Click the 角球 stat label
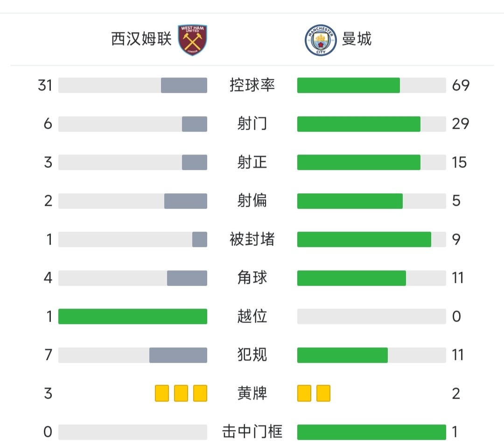Image resolution: width=504 pixels, height=445 pixels. 252,277
